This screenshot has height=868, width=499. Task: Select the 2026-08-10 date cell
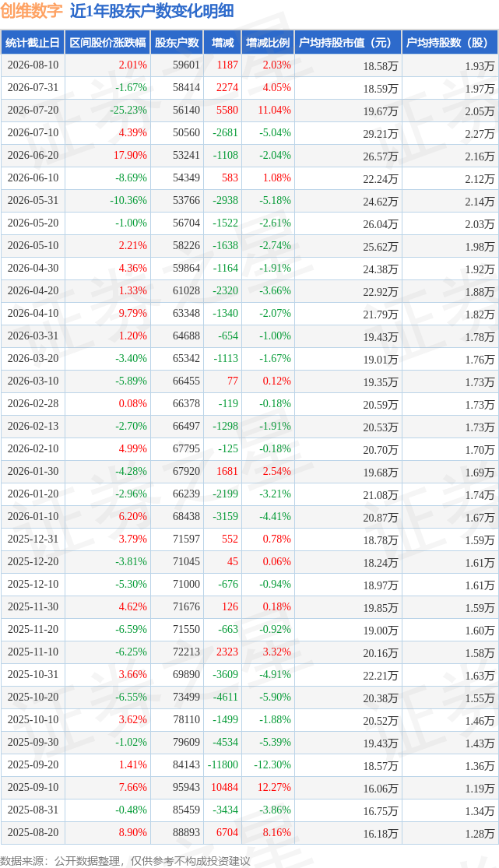pos(33,65)
